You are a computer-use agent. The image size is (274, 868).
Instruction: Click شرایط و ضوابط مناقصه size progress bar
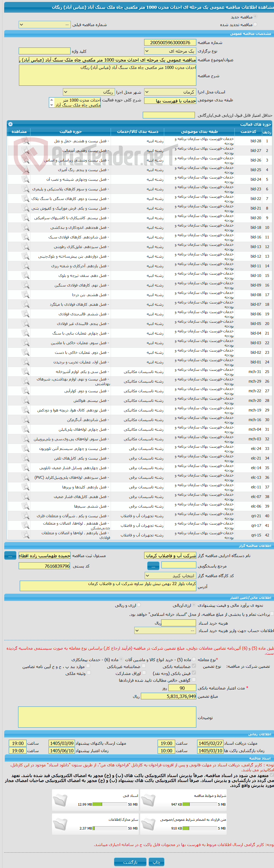(200, 804)
